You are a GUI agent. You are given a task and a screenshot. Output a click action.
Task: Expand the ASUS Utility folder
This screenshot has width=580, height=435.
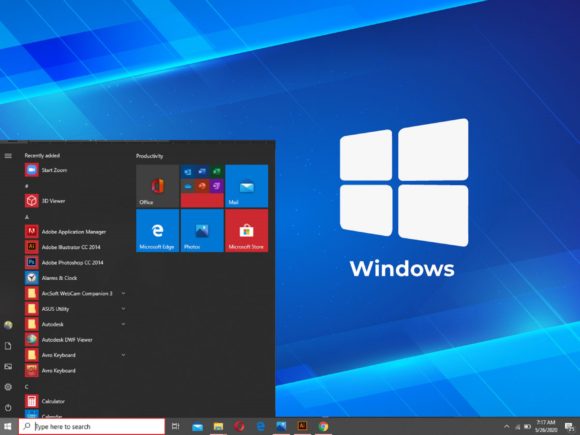coord(124,308)
